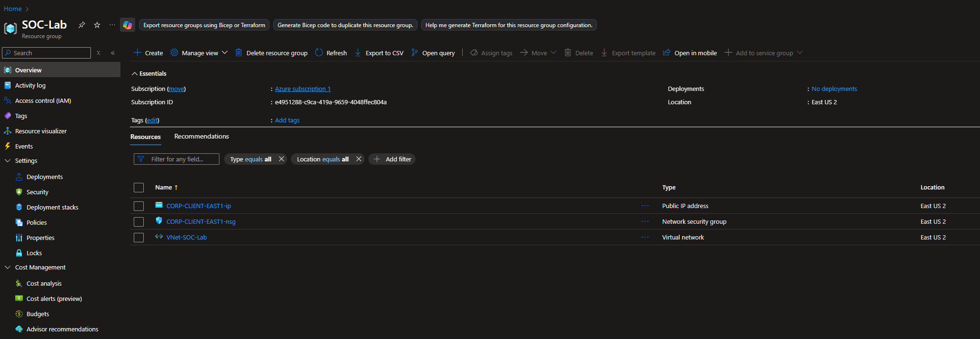Image resolution: width=980 pixels, height=339 pixels.
Task: Collapse the Essentials section
Action: click(x=135, y=74)
